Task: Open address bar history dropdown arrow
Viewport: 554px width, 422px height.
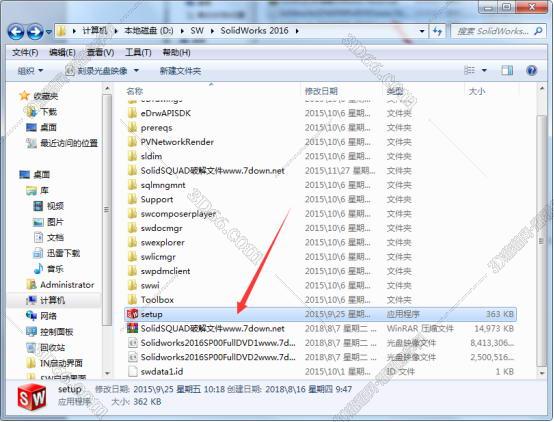Action: 422,31
